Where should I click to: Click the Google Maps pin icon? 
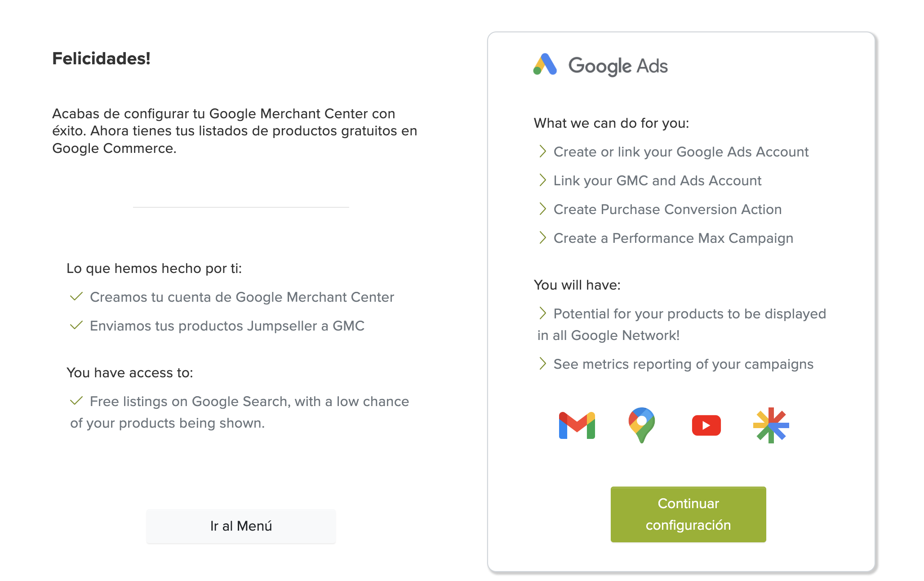coord(641,425)
